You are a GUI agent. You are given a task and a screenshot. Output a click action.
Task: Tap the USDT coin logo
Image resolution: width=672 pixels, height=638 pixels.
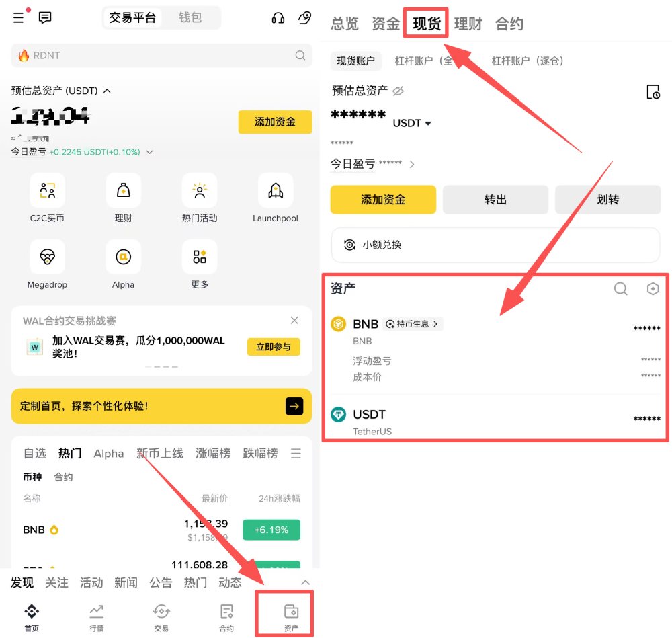click(x=339, y=415)
